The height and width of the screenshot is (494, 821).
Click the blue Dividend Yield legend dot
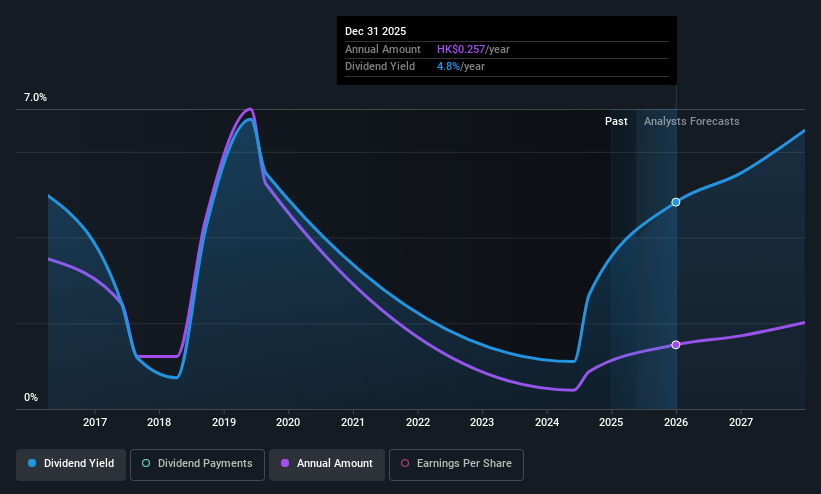click(x=32, y=463)
